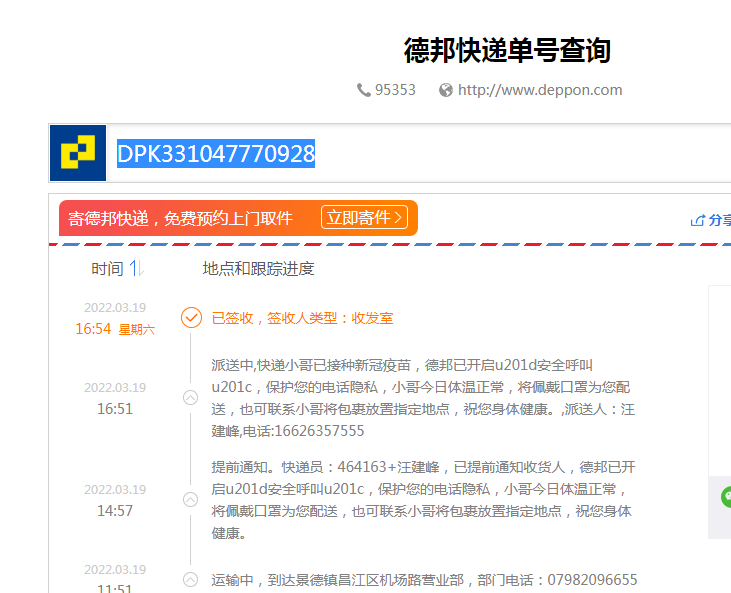
Task: Click the 14:57 timestamp entry
Action: 115,510
